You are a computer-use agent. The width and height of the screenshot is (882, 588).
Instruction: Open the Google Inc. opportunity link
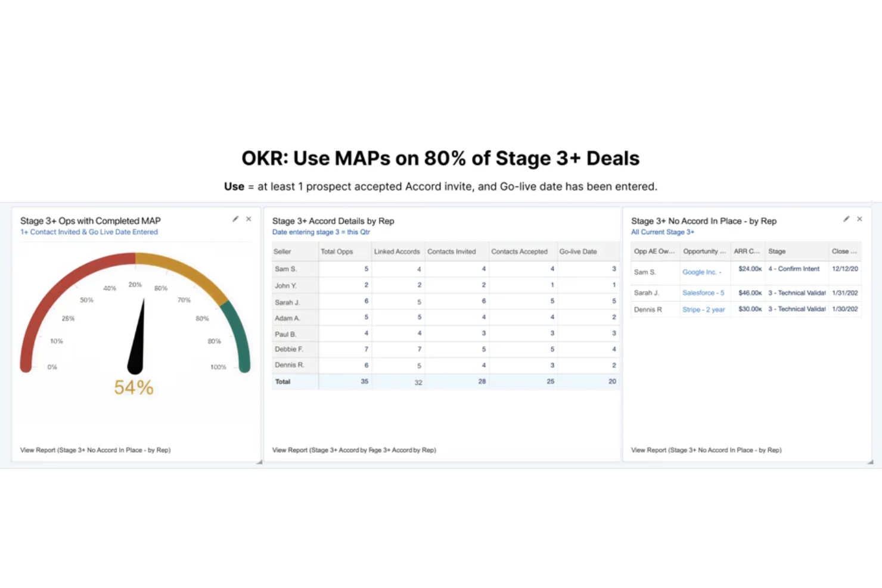[701, 272]
